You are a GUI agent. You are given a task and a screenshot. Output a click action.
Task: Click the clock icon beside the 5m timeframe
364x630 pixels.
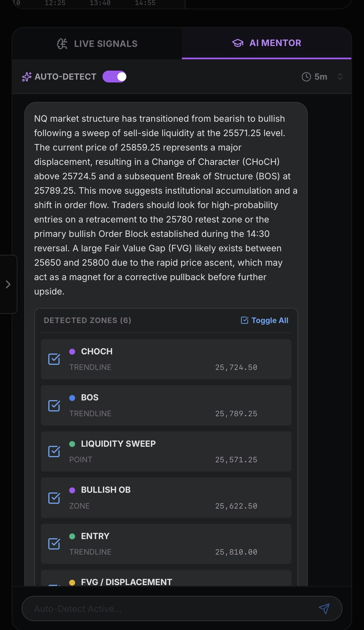tap(306, 77)
